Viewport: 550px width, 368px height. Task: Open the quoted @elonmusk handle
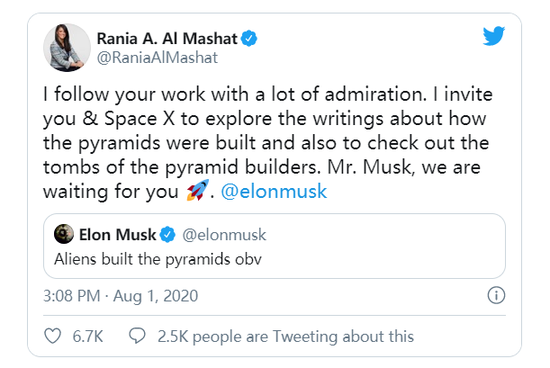[x=224, y=235]
